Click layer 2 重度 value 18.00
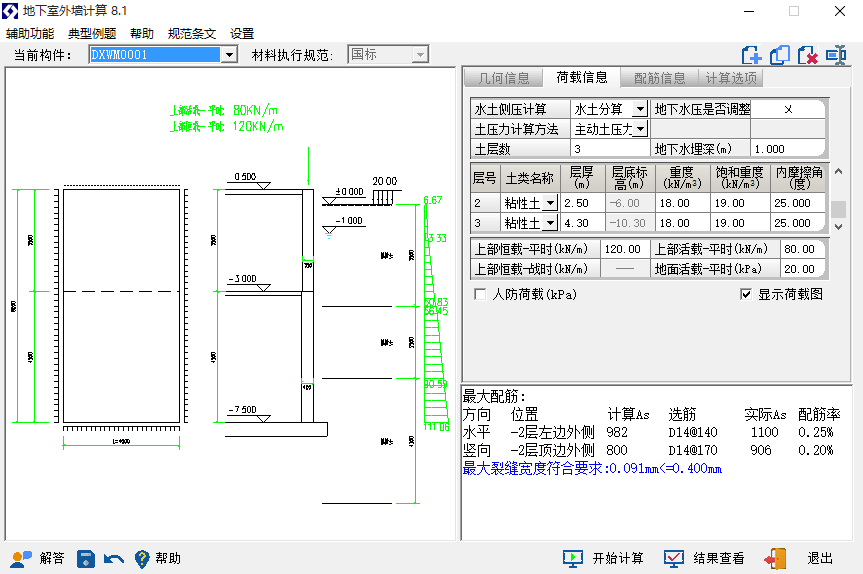The height and width of the screenshot is (574, 863). (682, 203)
